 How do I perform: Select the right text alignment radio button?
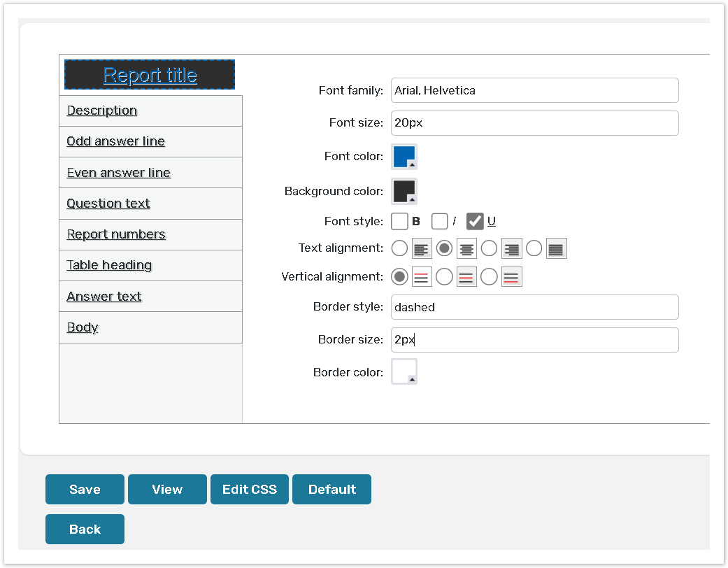pyautogui.click(x=490, y=249)
